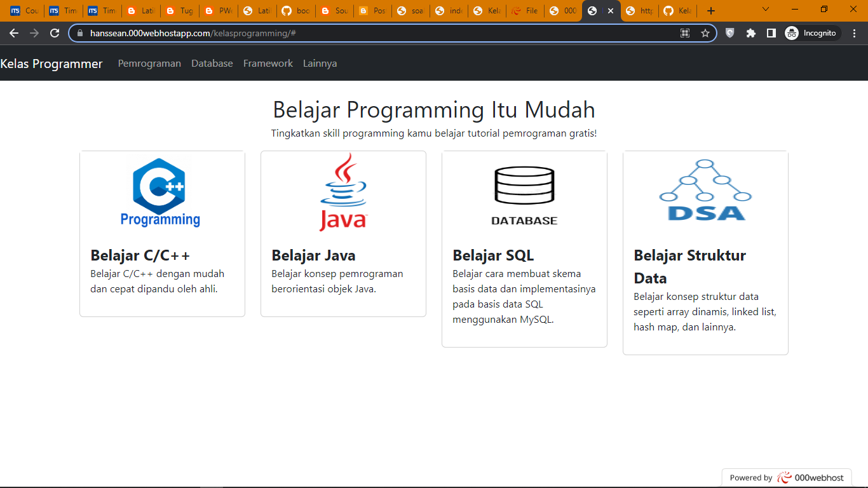Click the Database cylinder image

pos(524,196)
